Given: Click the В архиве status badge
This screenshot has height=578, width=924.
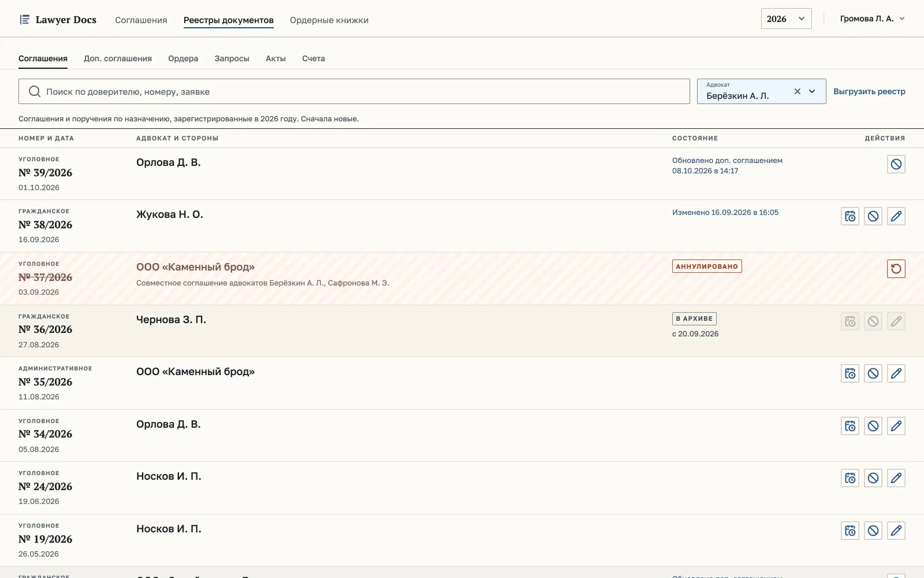Looking at the screenshot, I should tap(694, 318).
